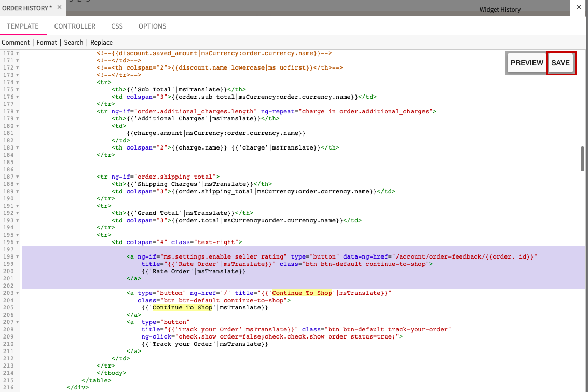
Task: Go to the OPTIONS tab
Action: (x=152, y=26)
